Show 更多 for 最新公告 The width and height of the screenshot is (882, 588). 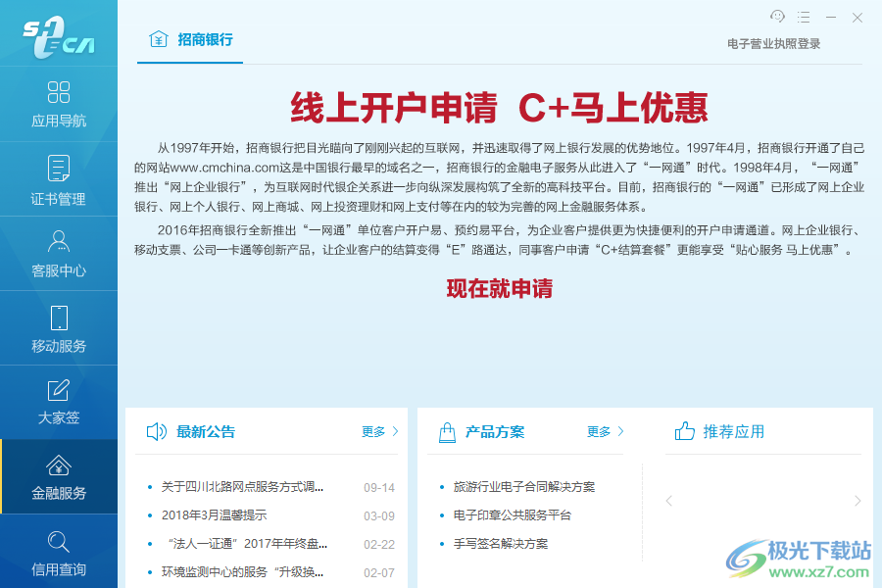pos(373,431)
